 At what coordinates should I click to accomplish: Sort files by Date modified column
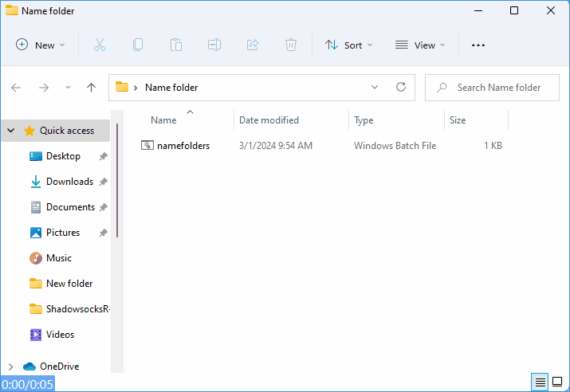point(269,120)
